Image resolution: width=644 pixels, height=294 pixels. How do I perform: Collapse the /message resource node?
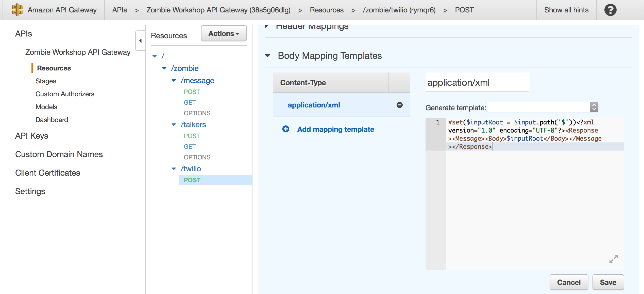[x=174, y=81]
